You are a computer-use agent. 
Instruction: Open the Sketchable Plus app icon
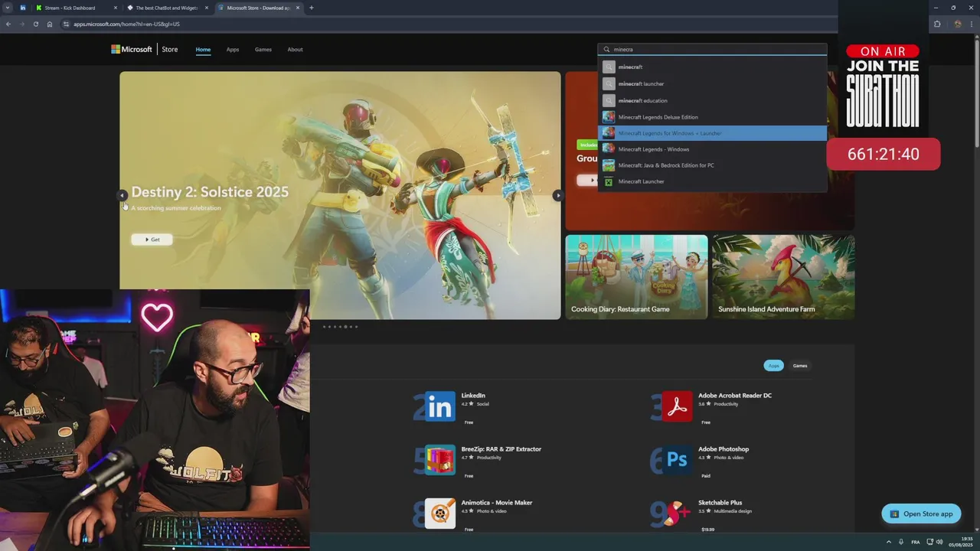click(x=677, y=514)
